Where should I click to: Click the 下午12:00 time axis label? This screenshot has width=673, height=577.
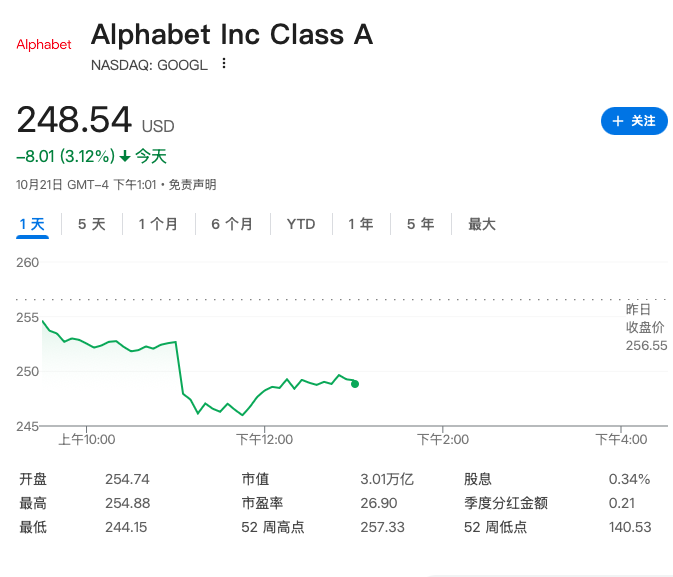pyautogui.click(x=263, y=439)
